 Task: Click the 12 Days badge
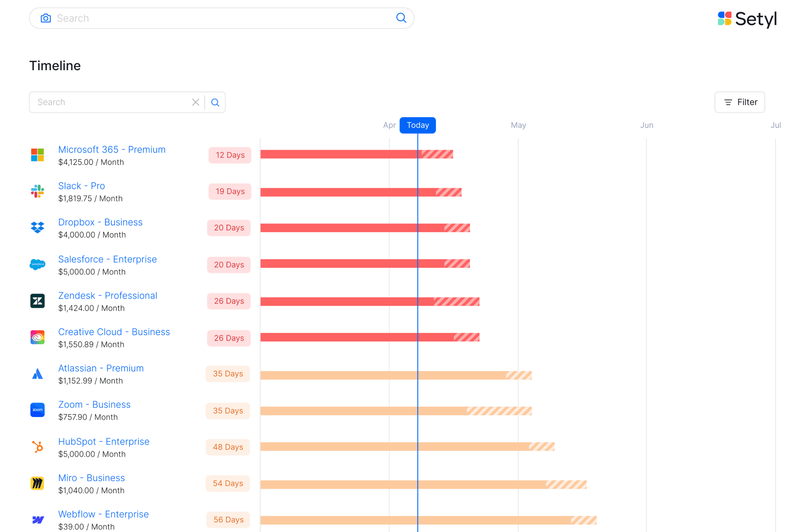pyautogui.click(x=230, y=155)
